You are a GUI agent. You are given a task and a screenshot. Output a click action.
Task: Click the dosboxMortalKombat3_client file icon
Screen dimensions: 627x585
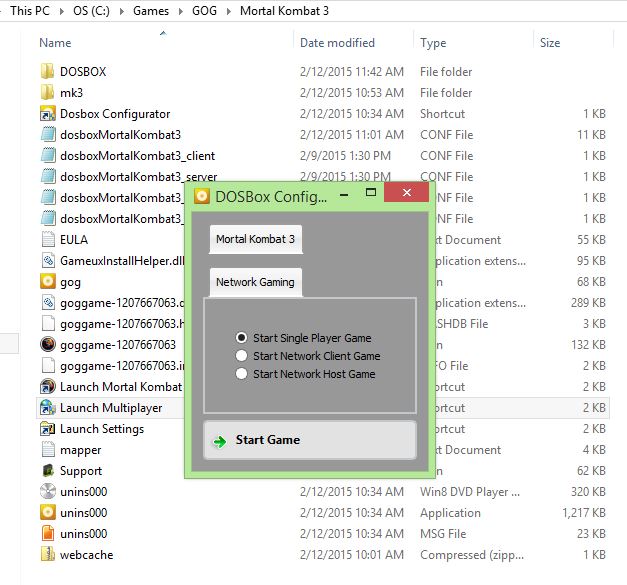click(48, 156)
